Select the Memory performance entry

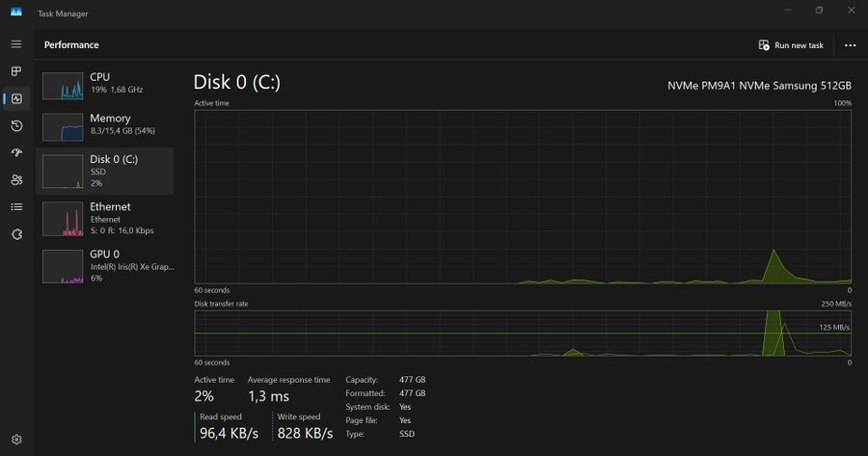[104, 124]
